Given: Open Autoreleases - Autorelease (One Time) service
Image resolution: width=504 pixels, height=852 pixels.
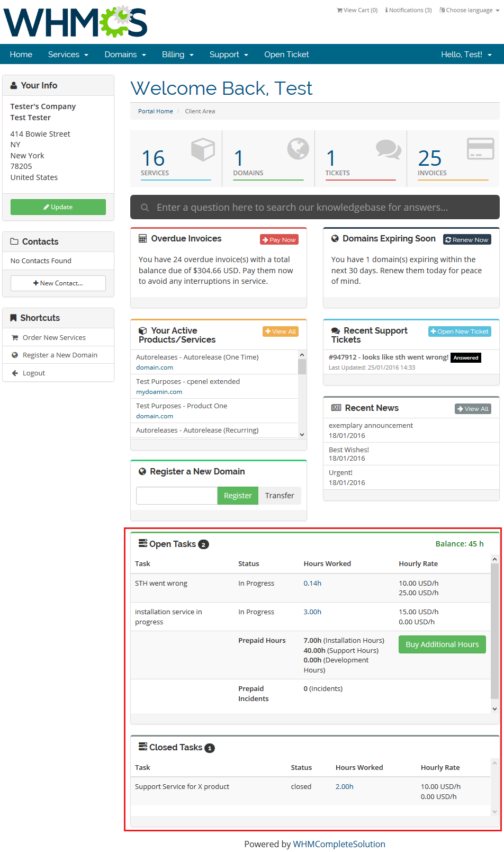Looking at the screenshot, I should 197,357.
